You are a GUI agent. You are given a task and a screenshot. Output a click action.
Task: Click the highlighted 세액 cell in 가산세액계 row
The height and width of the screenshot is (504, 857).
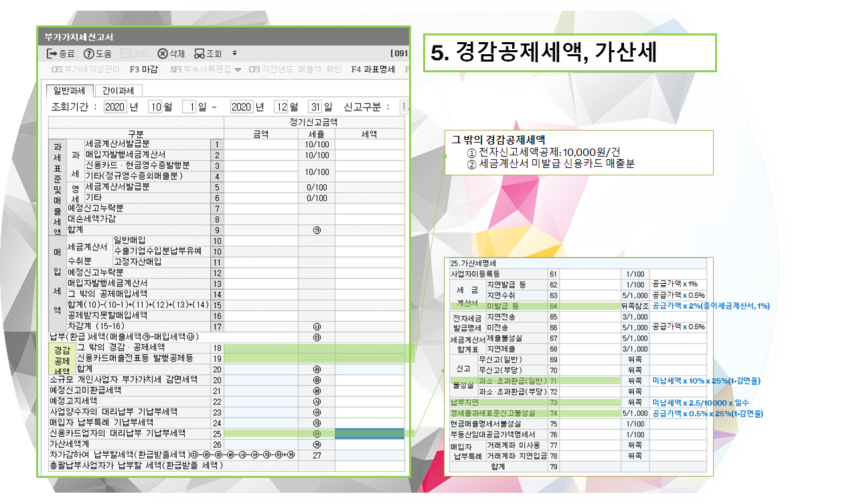point(370,434)
